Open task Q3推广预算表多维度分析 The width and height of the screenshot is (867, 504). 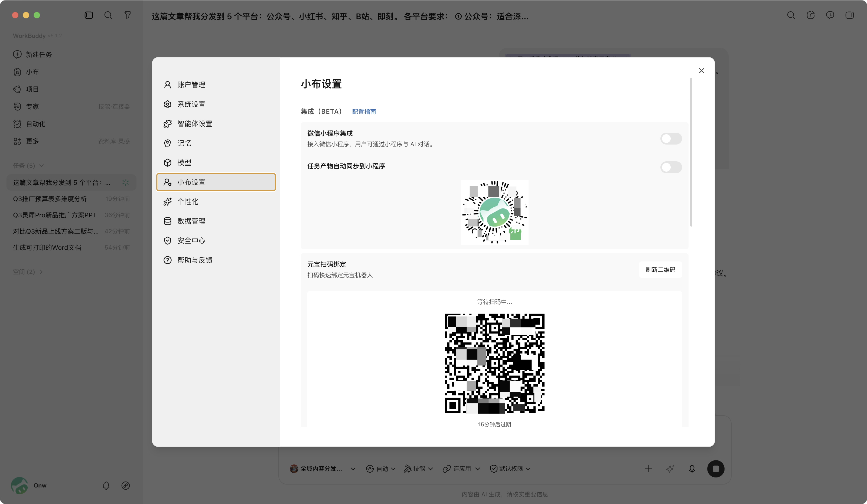coord(71,199)
